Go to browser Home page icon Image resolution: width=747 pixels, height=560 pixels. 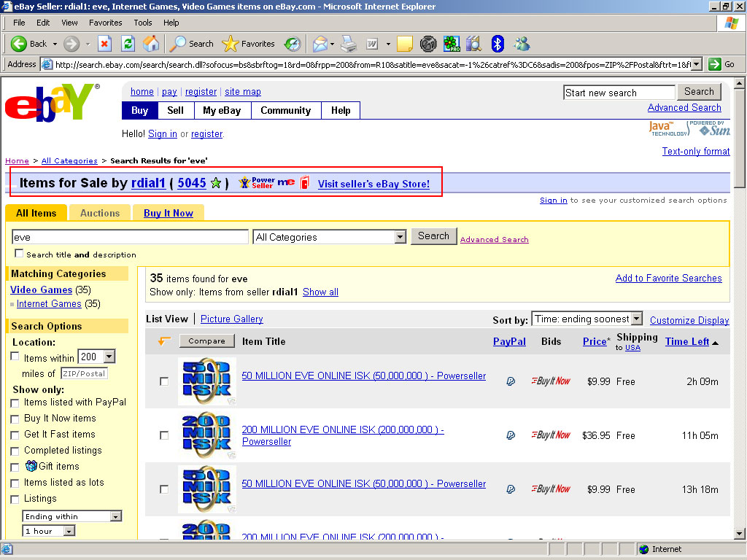click(x=151, y=44)
